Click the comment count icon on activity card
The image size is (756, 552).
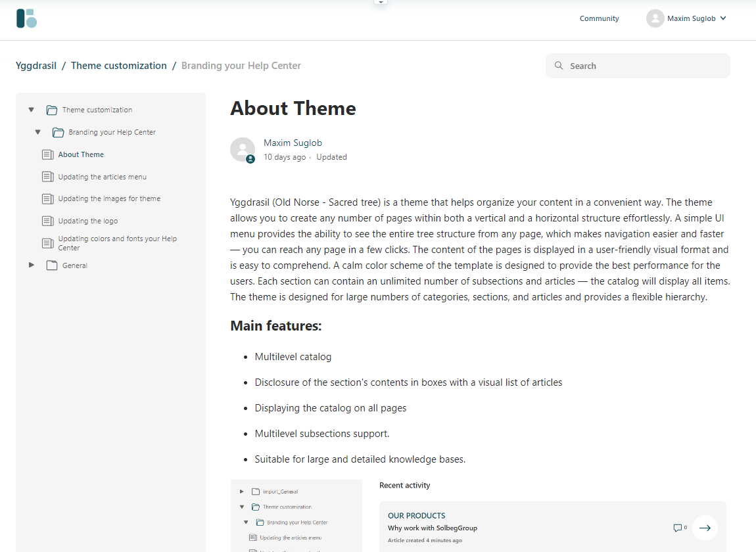[x=678, y=528]
